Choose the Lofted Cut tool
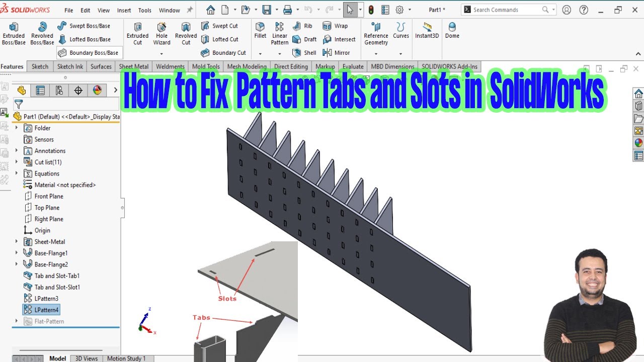The image size is (644, 362). coord(219,39)
